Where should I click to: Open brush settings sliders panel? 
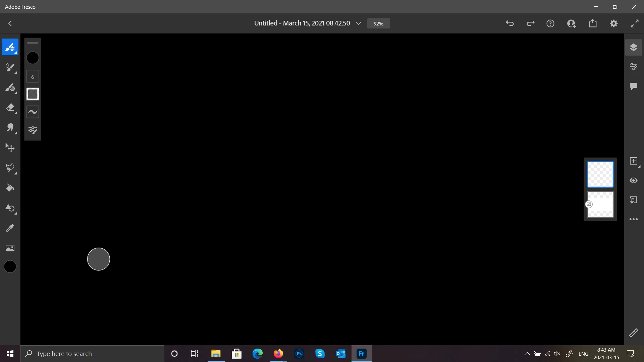coord(33,130)
